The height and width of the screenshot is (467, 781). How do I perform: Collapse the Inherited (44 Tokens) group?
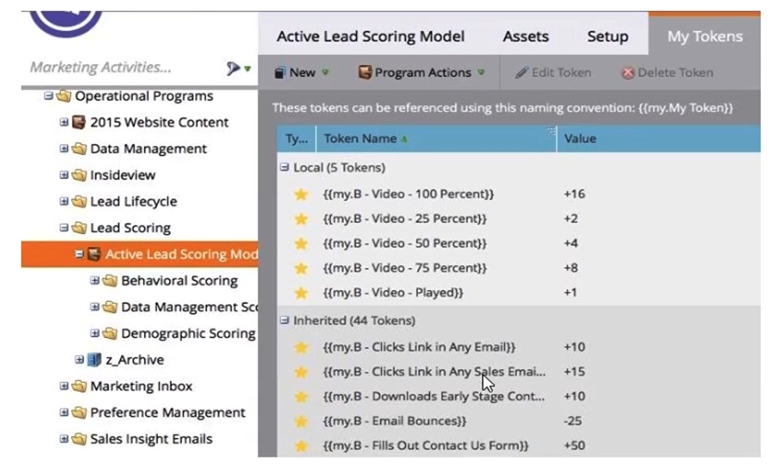click(284, 320)
